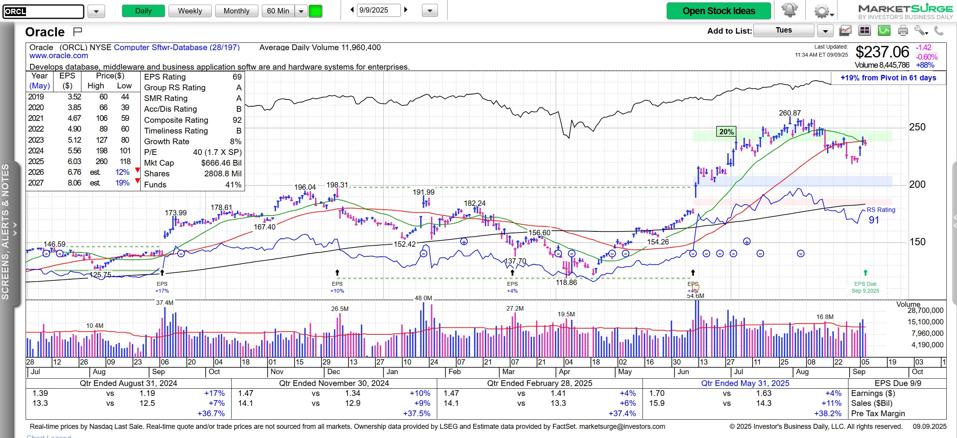Click the red triangle on 2027 estimate row

137,183
